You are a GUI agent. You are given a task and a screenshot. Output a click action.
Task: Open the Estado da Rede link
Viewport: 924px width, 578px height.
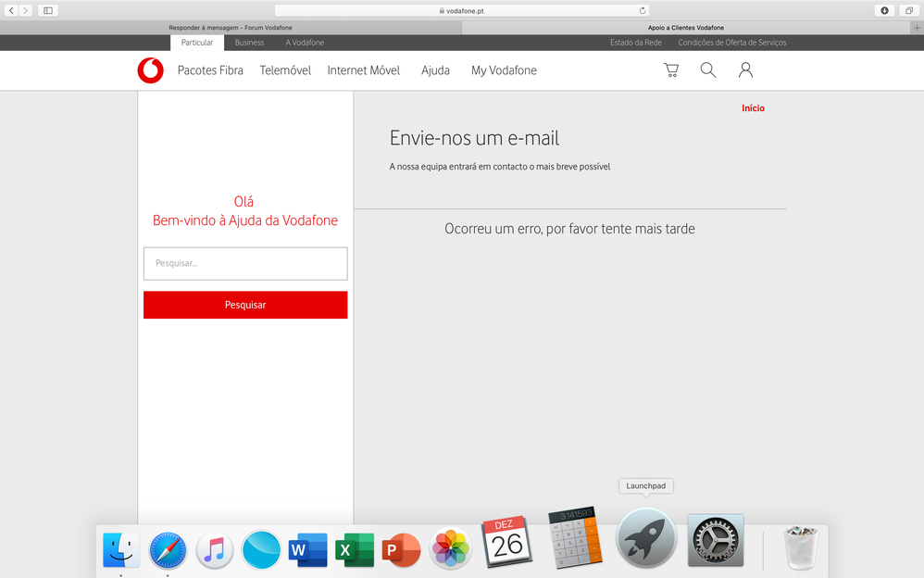point(634,43)
